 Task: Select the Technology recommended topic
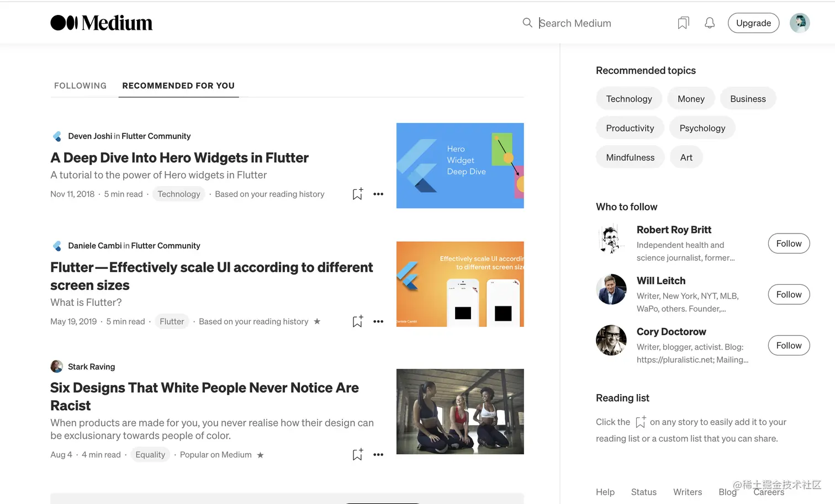(x=629, y=99)
